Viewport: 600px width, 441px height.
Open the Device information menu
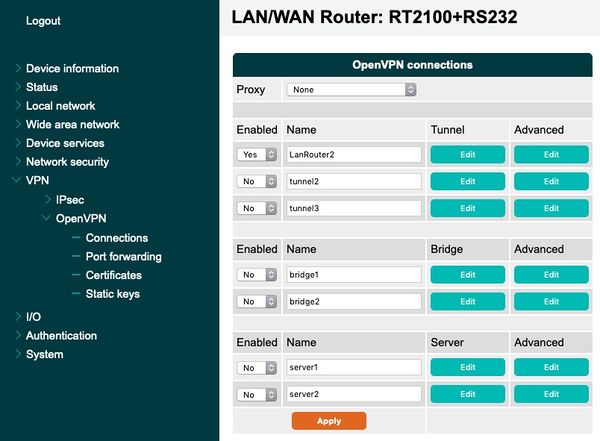coord(72,69)
